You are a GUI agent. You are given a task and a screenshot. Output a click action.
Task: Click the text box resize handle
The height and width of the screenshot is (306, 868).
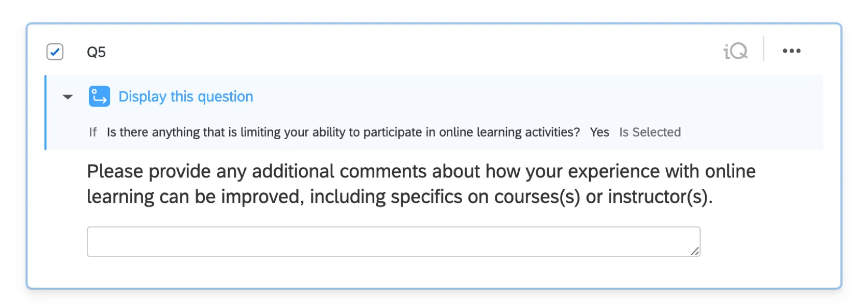pos(695,250)
